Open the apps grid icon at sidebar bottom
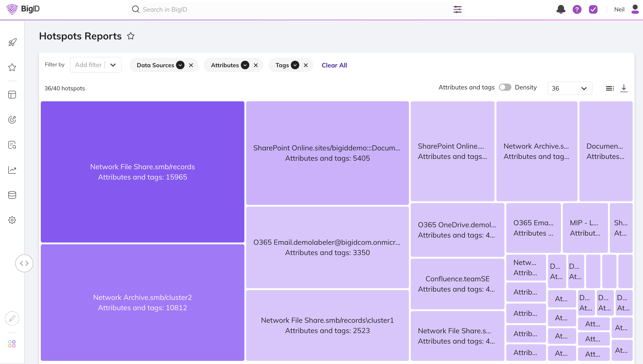The image size is (643, 364). coord(12,344)
